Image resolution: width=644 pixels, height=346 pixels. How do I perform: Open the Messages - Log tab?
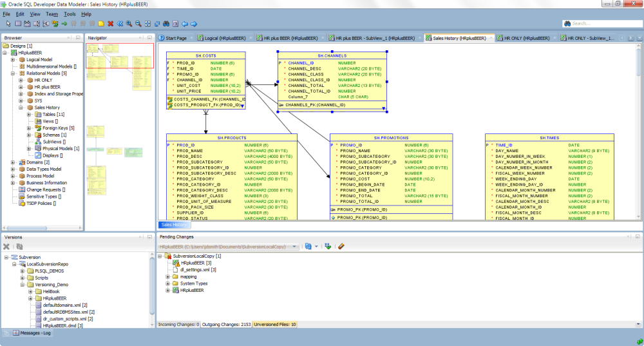[x=32, y=333]
